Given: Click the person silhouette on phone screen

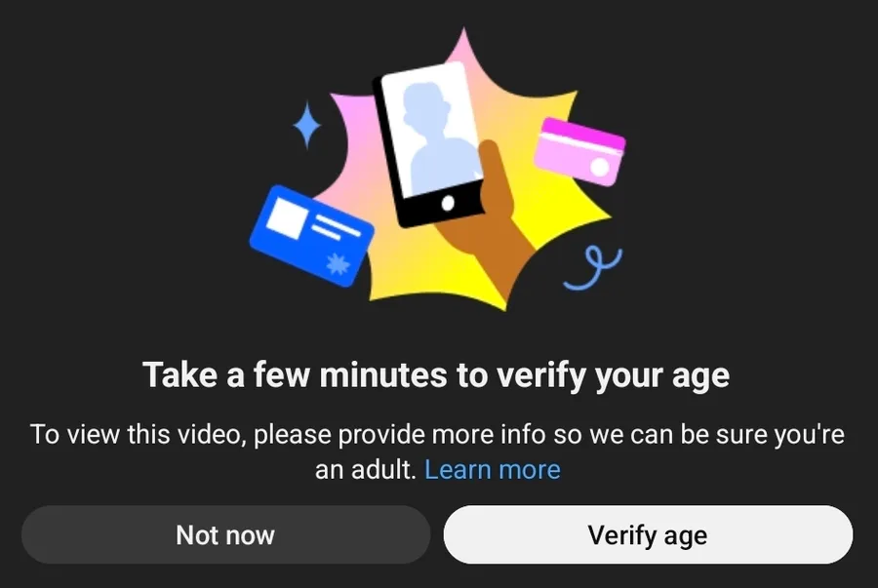Looking at the screenshot, I should tap(440, 137).
